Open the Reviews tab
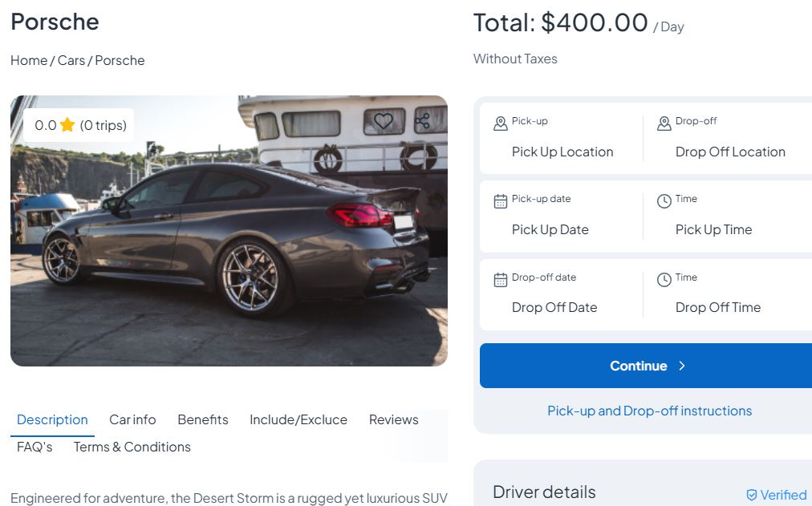 [393, 419]
